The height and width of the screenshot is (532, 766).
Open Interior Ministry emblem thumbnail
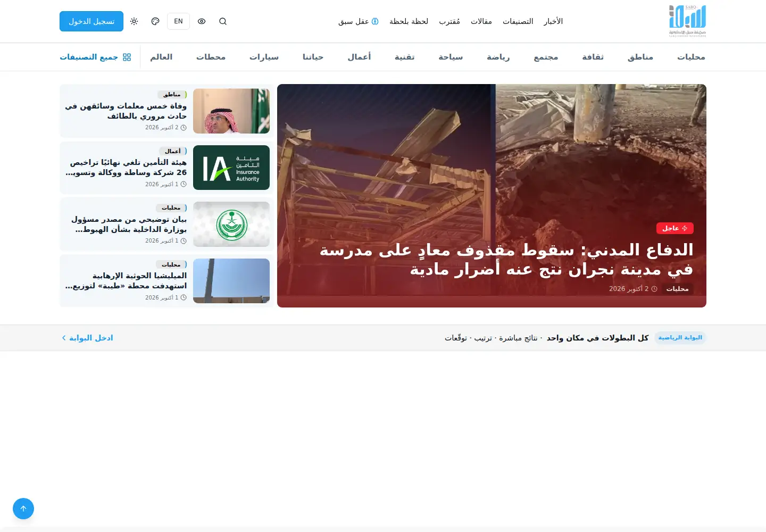coord(231,225)
